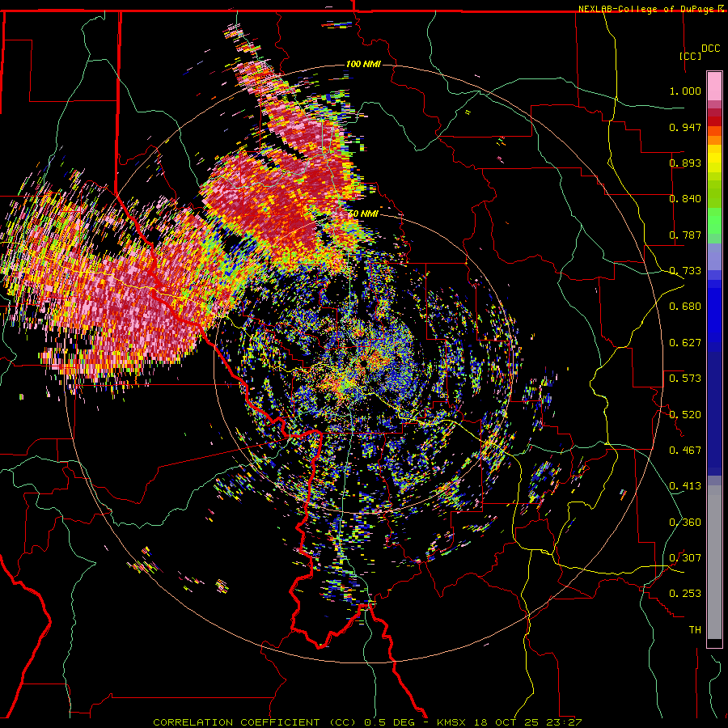
Task: Click the 0.787 scale value
Action: tap(685, 235)
